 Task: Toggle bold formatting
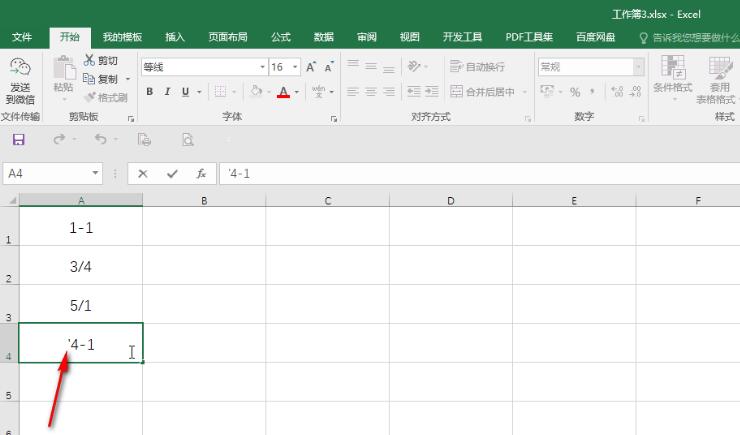(150, 91)
